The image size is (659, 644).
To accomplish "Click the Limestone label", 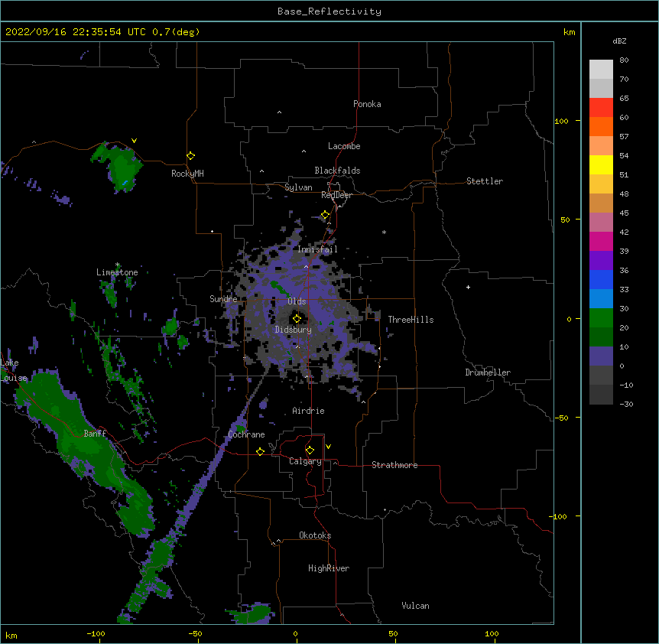I will [117, 272].
